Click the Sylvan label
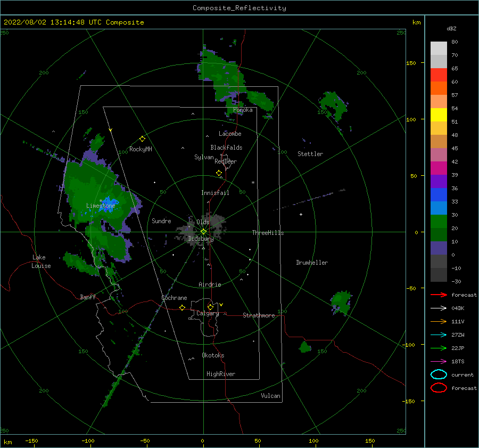This screenshot has height=448, width=479. [x=204, y=157]
